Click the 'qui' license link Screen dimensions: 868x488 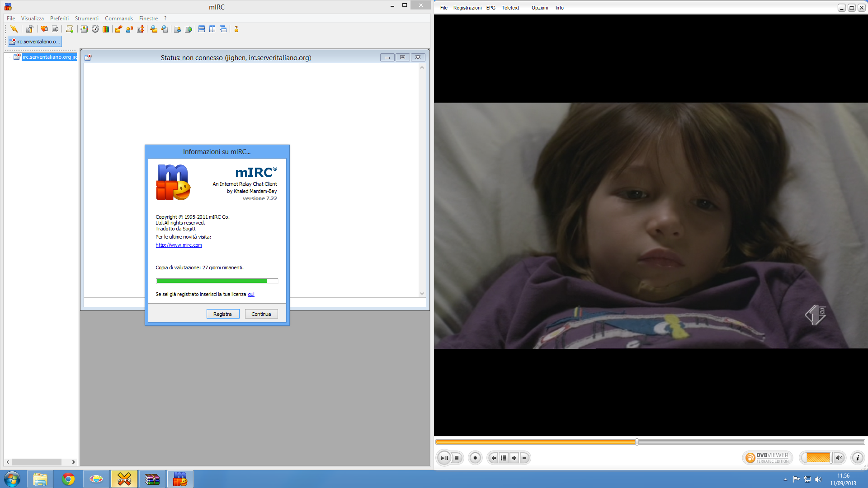click(x=251, y=294)
